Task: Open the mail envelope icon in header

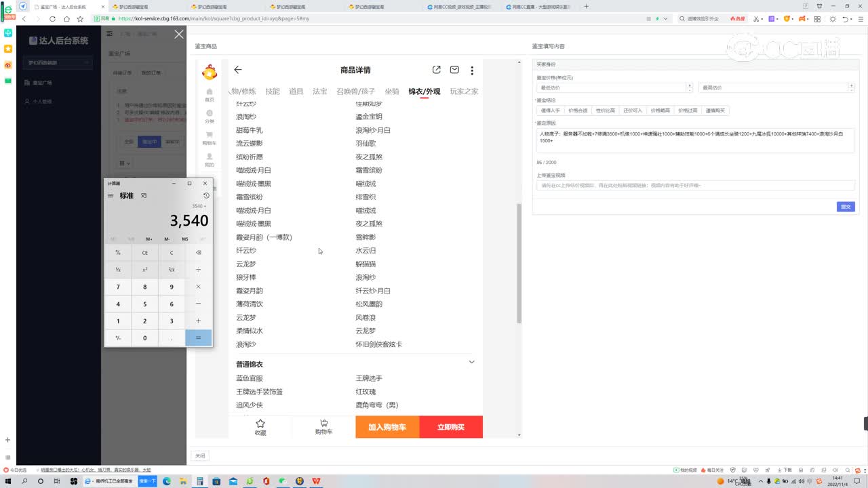Action: click(x=454, y=70)
